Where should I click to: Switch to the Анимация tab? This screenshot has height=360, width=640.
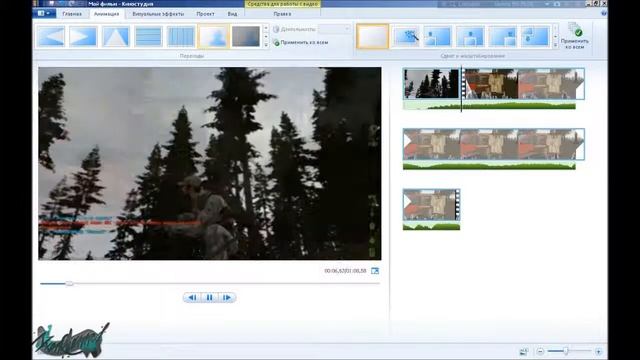(107, 14)
